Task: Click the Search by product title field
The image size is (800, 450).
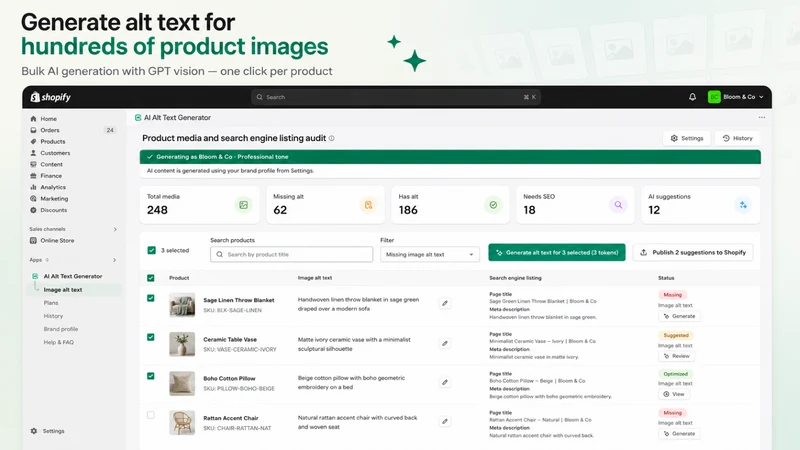Action: click(x=291, y=254)
